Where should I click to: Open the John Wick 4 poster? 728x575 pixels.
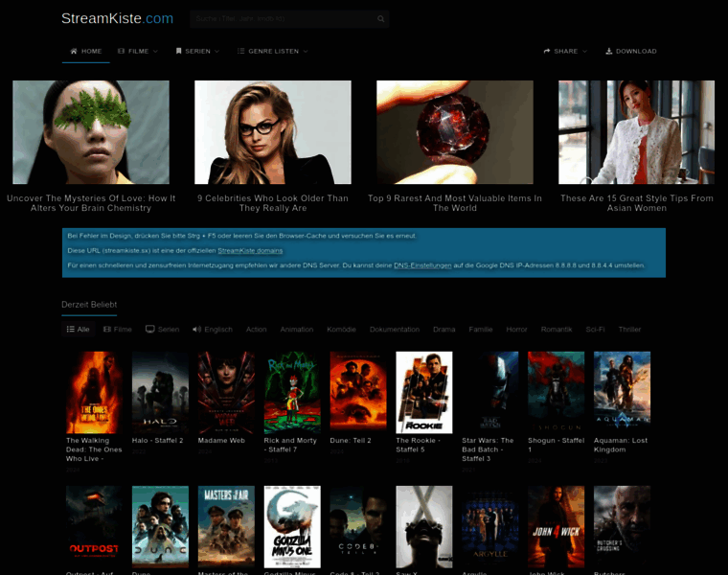tap(557, 527)
